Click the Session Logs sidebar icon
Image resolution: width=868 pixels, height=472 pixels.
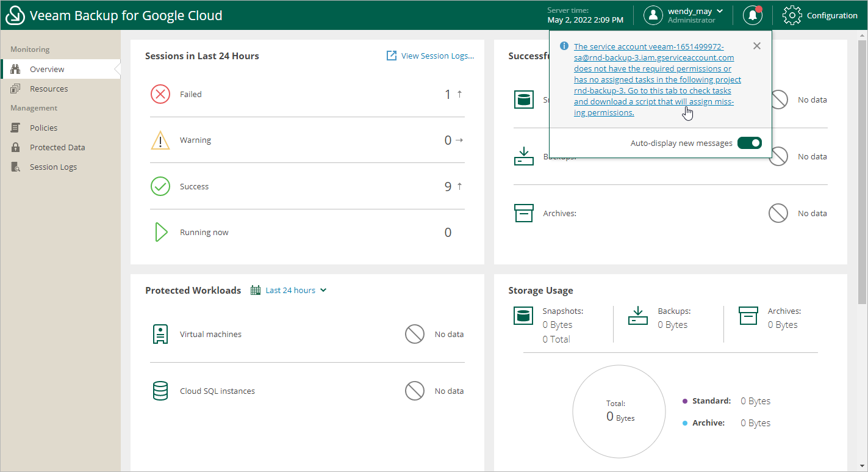click(16, 167)
